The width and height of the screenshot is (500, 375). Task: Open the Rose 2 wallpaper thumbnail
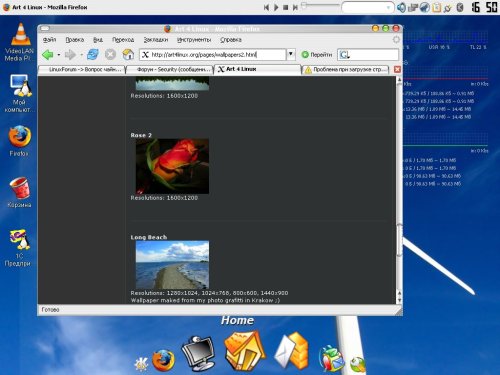[172, 166]
